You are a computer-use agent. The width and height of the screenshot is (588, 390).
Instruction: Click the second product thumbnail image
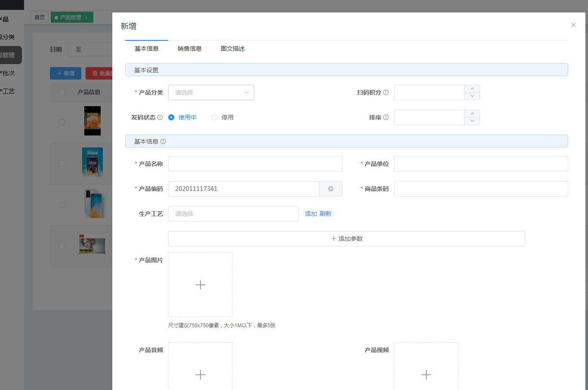pyautogui.click(x=92, y=162)
